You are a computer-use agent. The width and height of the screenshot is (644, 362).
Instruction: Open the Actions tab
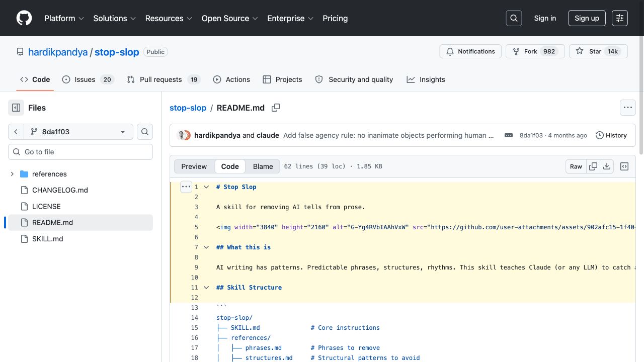click(x=231, y=79)
